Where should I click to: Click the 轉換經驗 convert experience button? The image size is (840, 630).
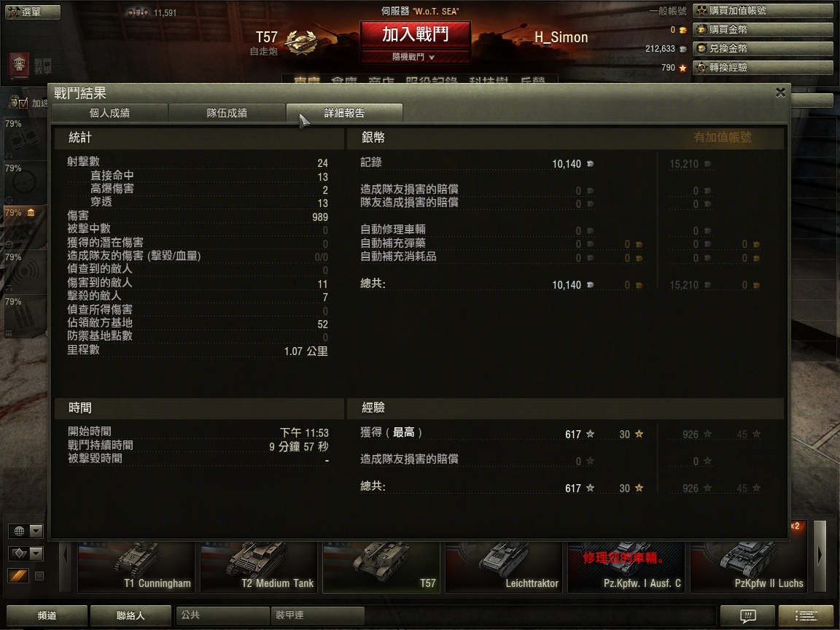click(x=763, y=68)
